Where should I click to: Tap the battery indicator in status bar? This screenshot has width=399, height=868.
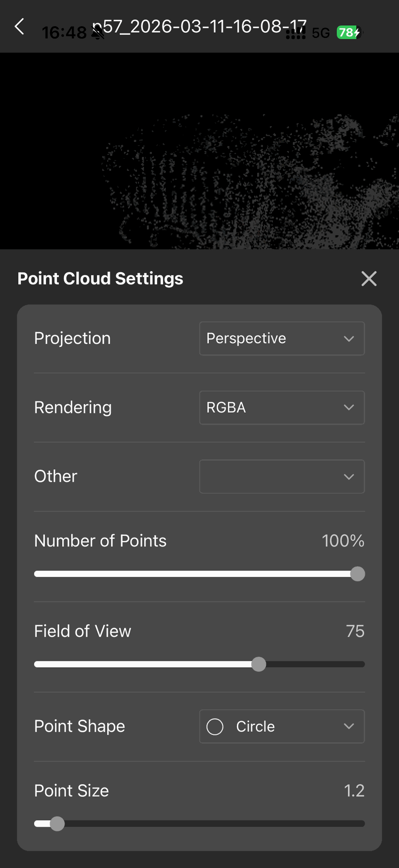point(348,33)
